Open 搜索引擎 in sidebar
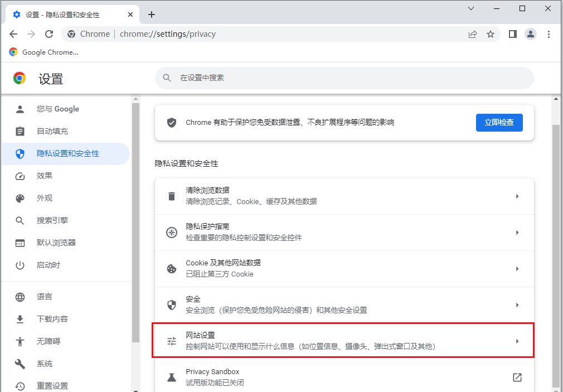Image resolution: width=563 pixels, height=392 pixels. coord(65,220)
